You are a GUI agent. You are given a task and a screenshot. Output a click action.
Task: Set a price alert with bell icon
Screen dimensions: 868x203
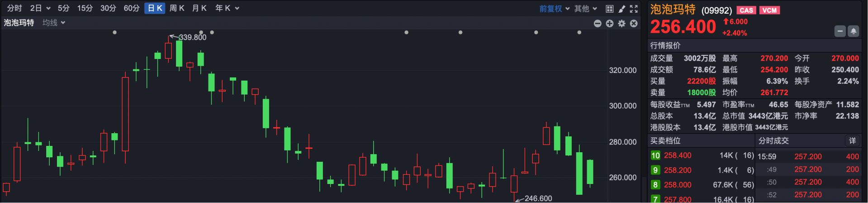(853, 31)
